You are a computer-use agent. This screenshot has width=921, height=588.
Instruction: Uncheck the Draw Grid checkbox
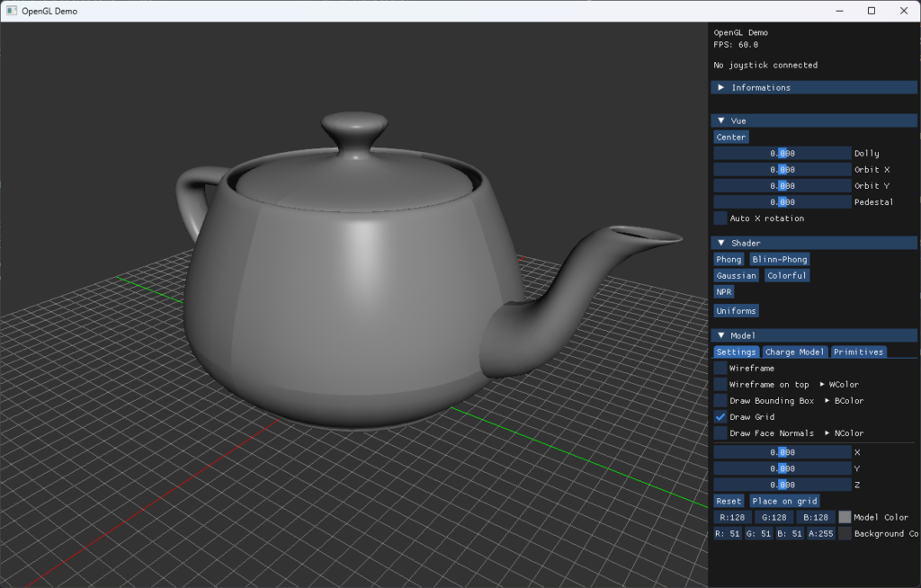tap(720, 417)
